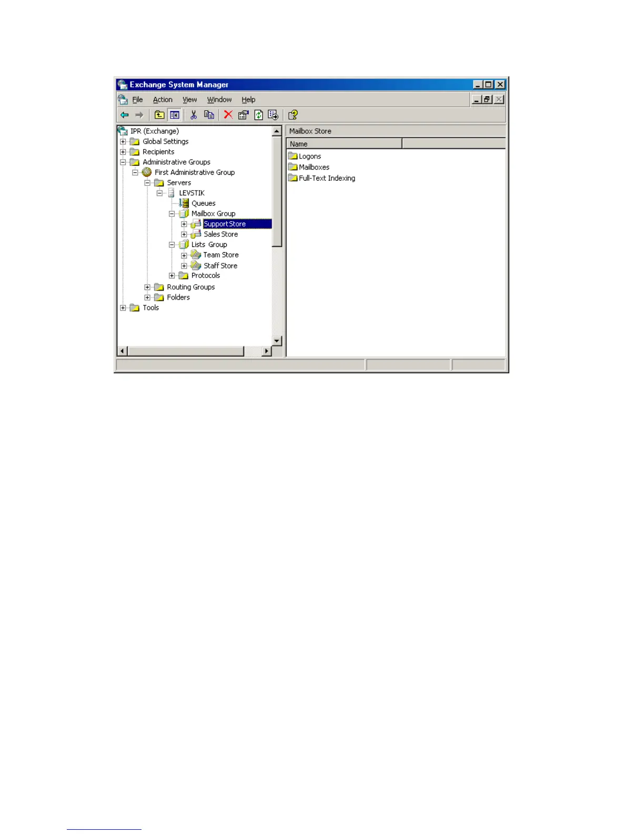Click the Exchange System Manager title bar icon
The width and height of the screenshot is (644, 834).
(x=123, y=85)
